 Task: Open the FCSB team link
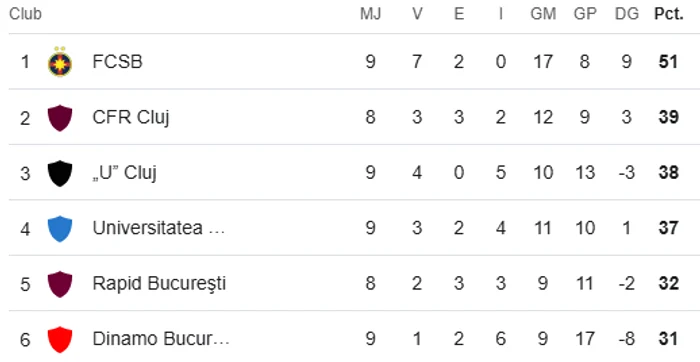point(117,62)
